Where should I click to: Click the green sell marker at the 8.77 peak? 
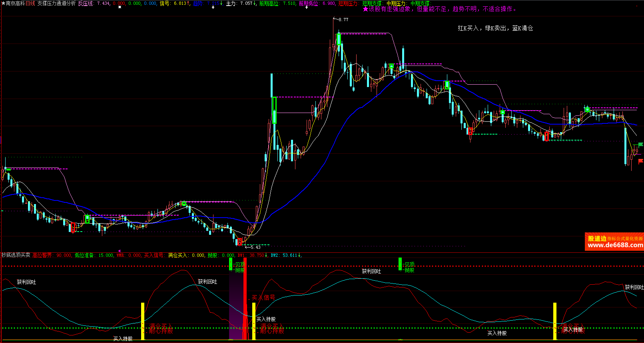339,39
